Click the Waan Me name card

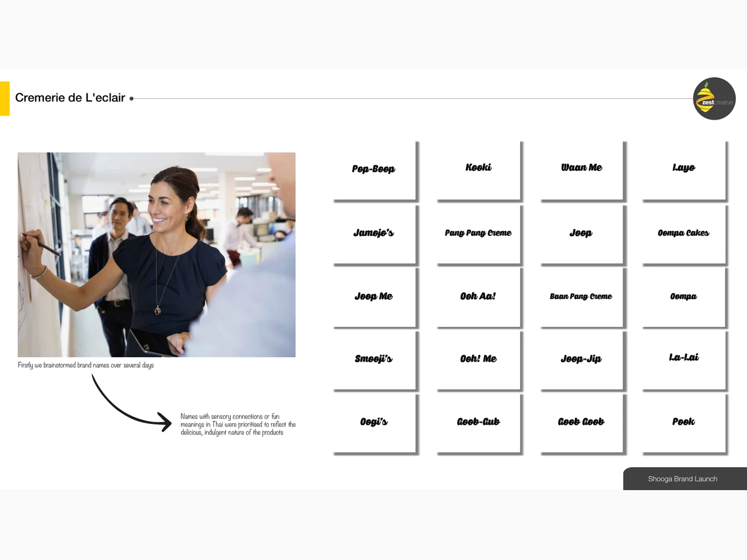582,171
